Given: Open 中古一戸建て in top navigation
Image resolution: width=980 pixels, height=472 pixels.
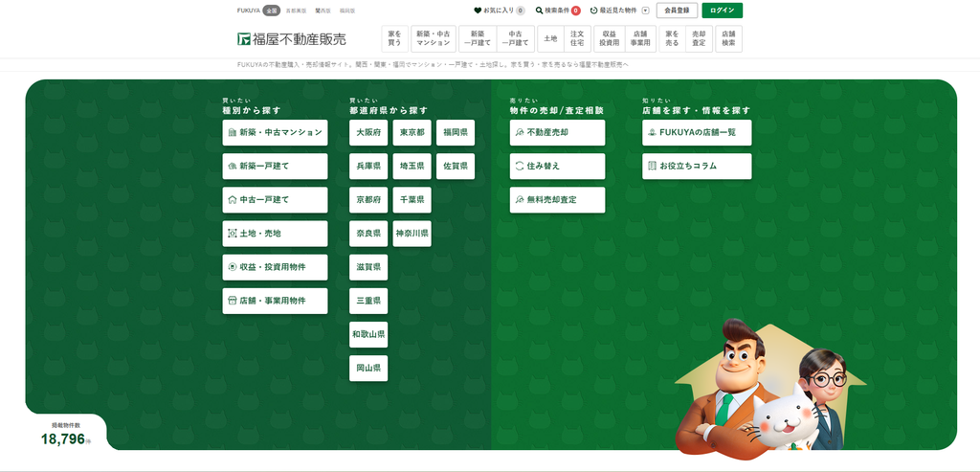Looking at the screenshot, I should [516, 38].
